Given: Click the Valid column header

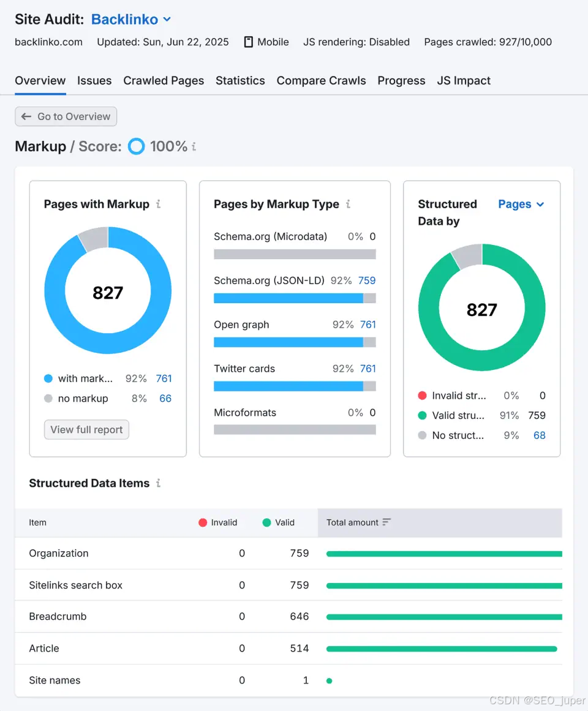Looking at the screenshot, I should tap(278, 522).
